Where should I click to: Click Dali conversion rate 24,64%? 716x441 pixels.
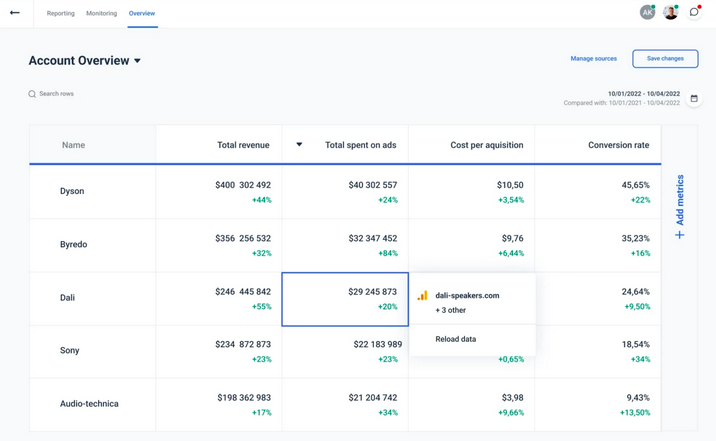tap(635, 291)
